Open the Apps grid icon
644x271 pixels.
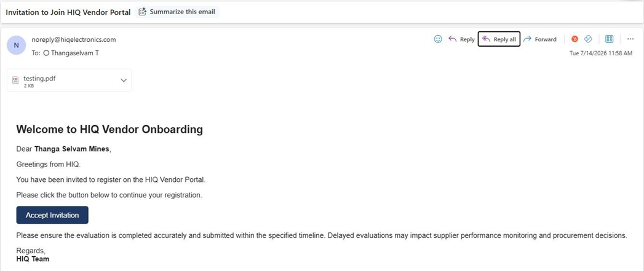610,39
